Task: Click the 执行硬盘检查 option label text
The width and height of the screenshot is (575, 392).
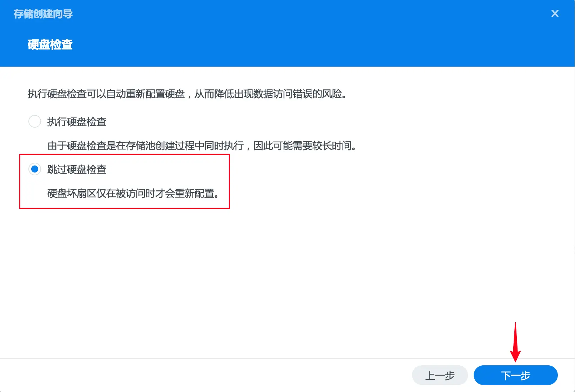Action: pyautogui.click(x=77, y=122)
